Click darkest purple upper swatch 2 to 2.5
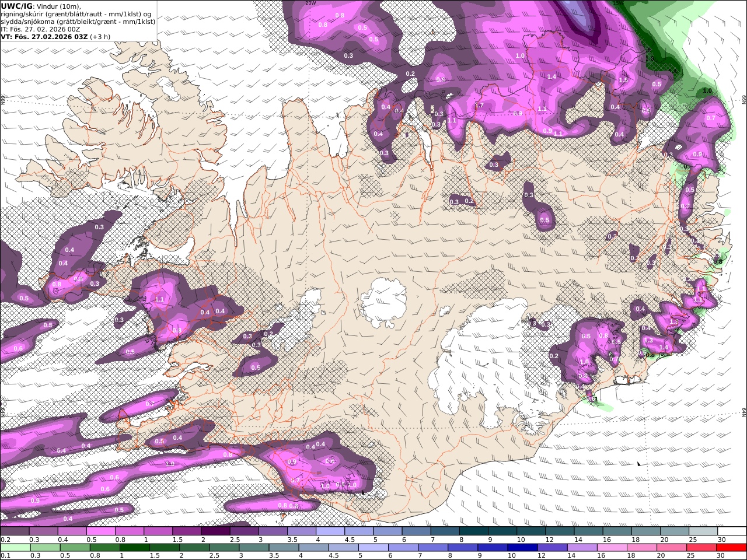This screenshot has height=560, width=747. tap(215, 531)
